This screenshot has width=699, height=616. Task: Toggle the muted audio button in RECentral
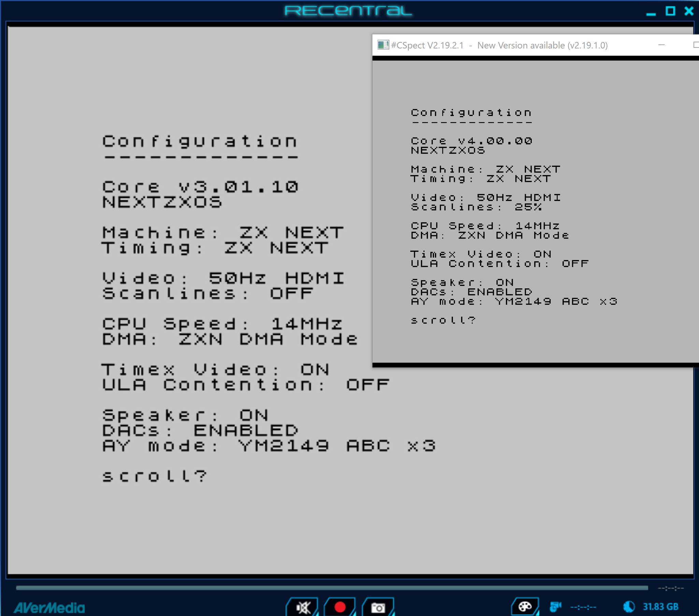(x=302, y=607)
